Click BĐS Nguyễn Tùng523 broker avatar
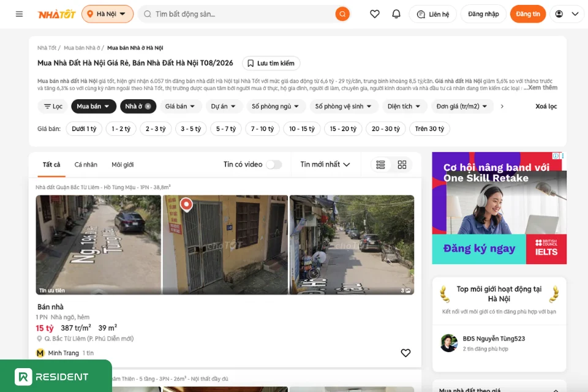Image resolution: width=588 pixels, height=392 pixels. 449,343
